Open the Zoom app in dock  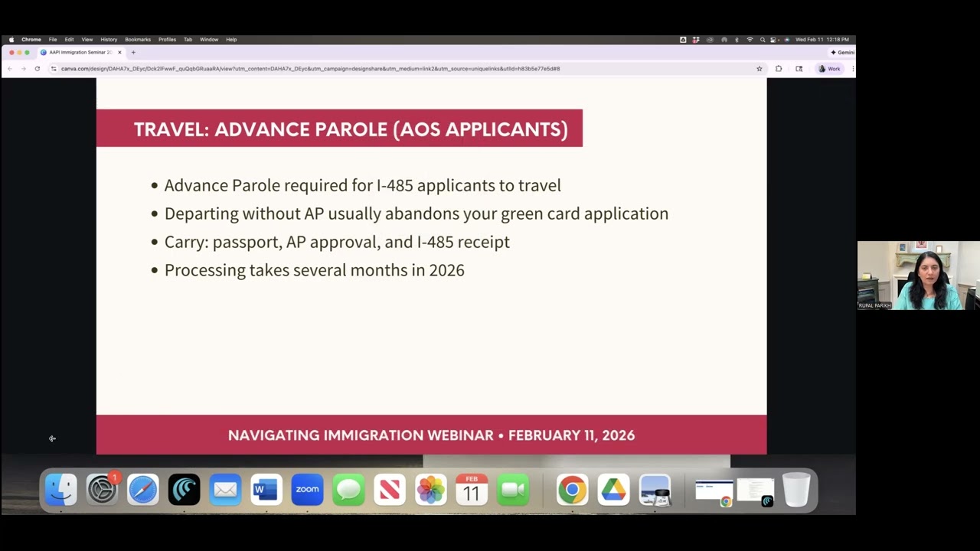click(x=307, y=490)
